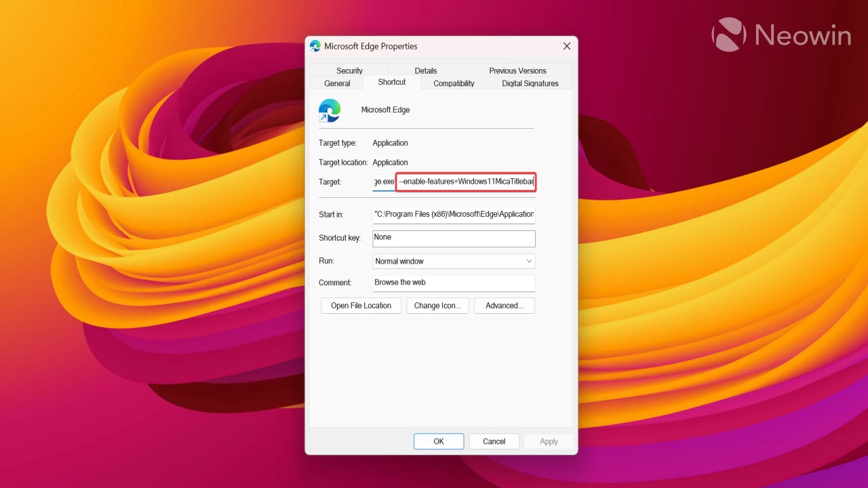
Task: Click the large Edge shortcut icon
Action: (330, 110)
